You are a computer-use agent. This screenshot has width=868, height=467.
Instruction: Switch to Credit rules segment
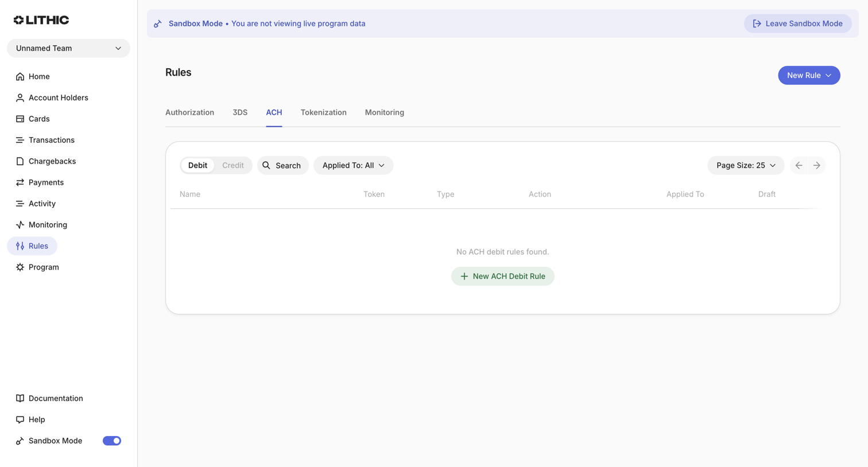click(x=233, y=165)
